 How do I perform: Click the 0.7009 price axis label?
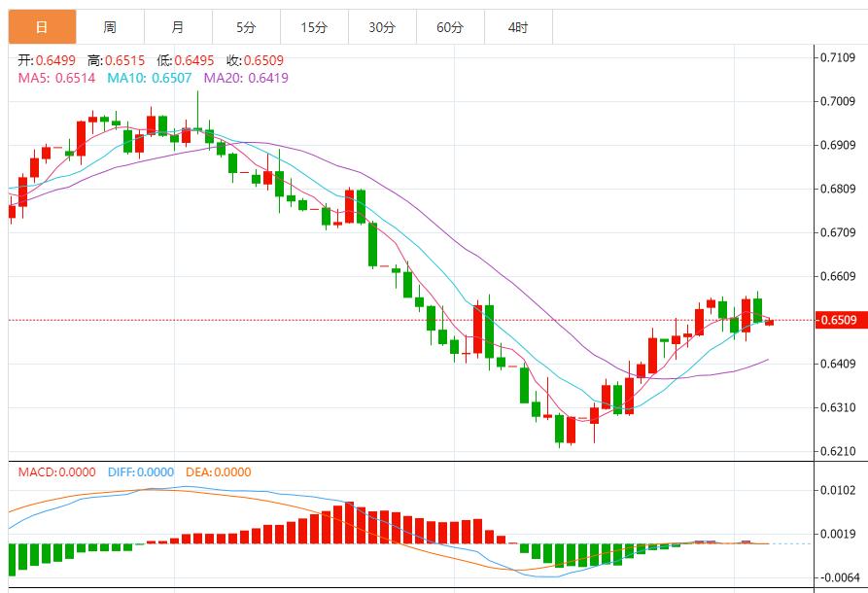[838, 101]
